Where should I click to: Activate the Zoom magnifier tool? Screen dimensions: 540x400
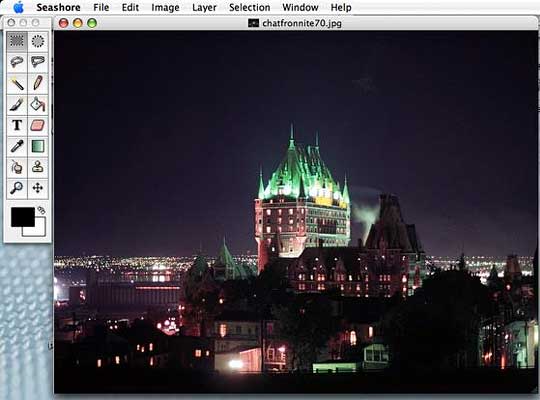pos(17,188)
